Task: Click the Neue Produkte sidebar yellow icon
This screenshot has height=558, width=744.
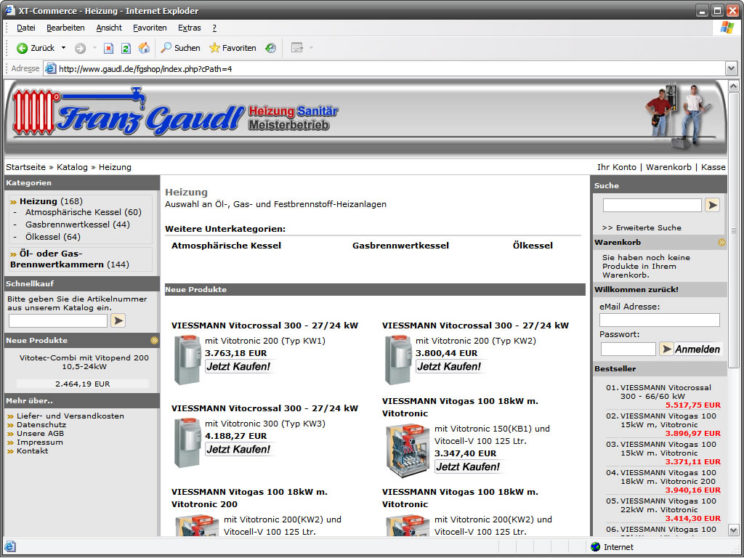Action: point(154,340)
